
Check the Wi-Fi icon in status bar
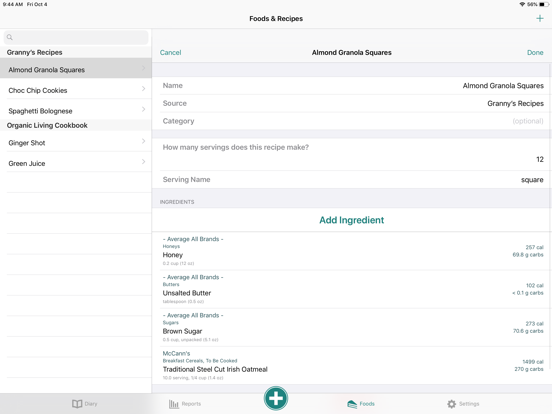[x=522, y=4]
